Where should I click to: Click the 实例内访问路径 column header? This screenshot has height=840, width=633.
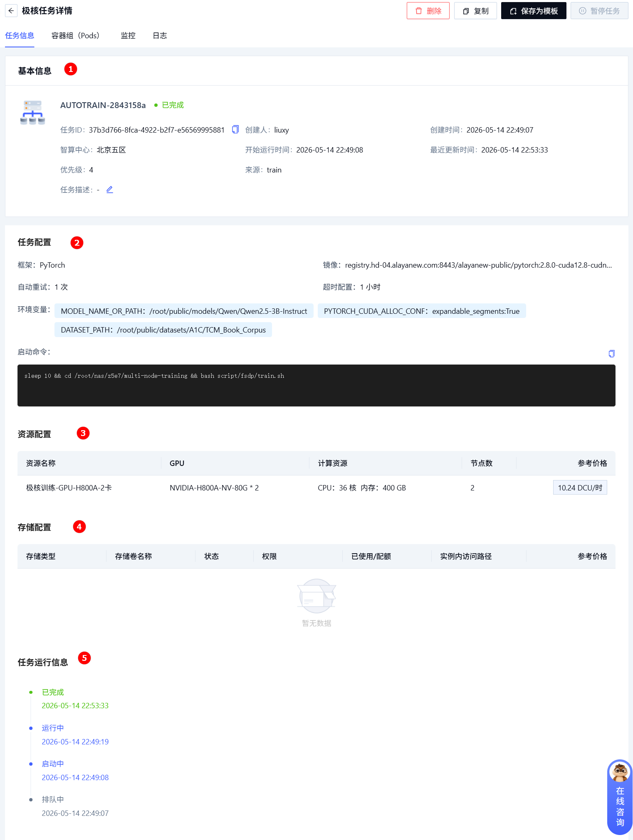point(466,556)
